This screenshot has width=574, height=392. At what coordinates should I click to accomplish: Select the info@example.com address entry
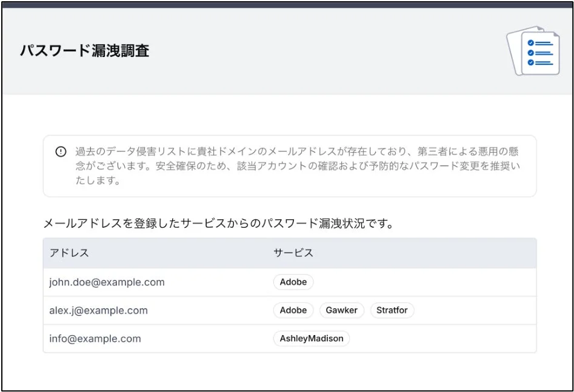coord(94,339)
